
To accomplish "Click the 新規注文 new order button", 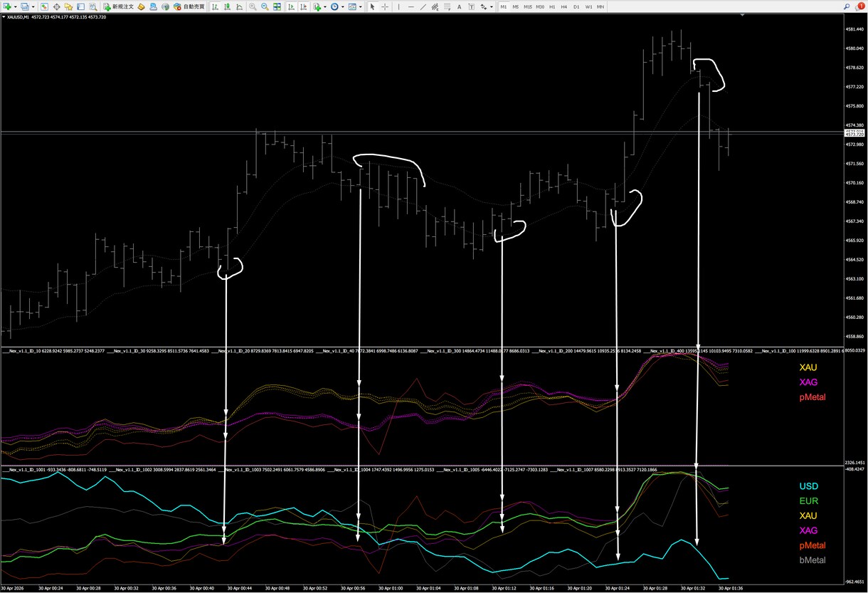I will click(x=118, y=6).
